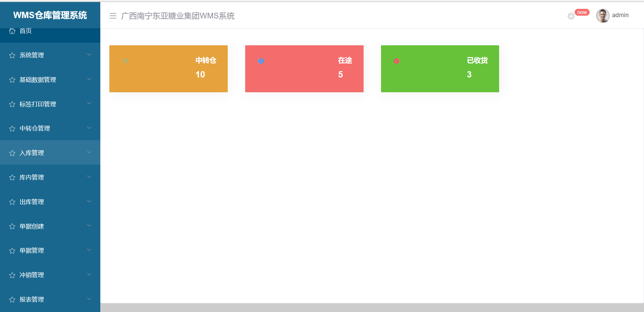The height and width of the screenshot is (312, 644).
Task: Expand the 系统管理 section chevron
Action: coord(89,54)
